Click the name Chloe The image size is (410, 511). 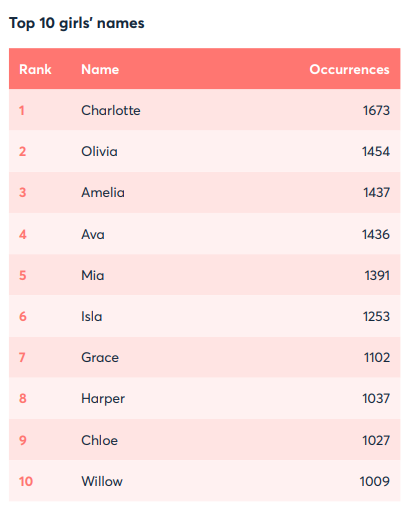tap(100, 440)
